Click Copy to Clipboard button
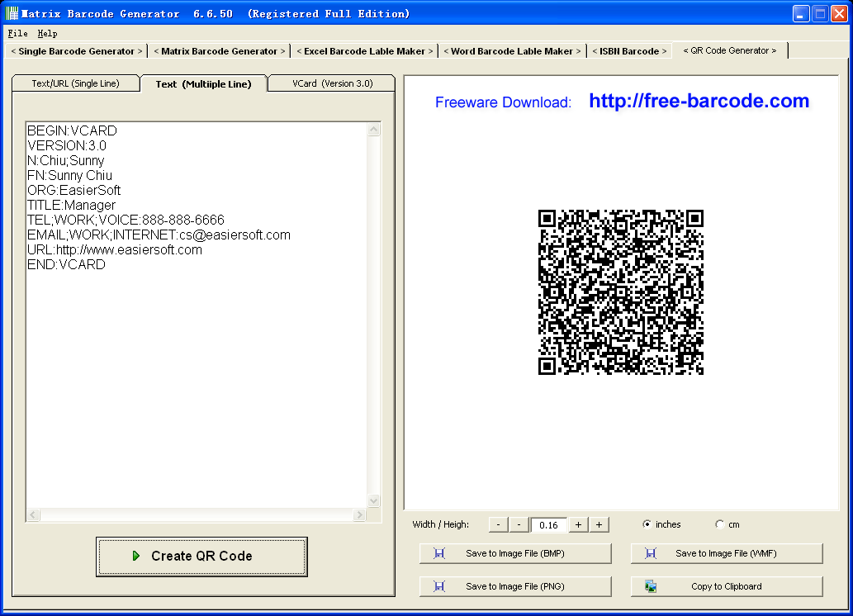This screenshot has height=616, width=853. click(726, 586)
